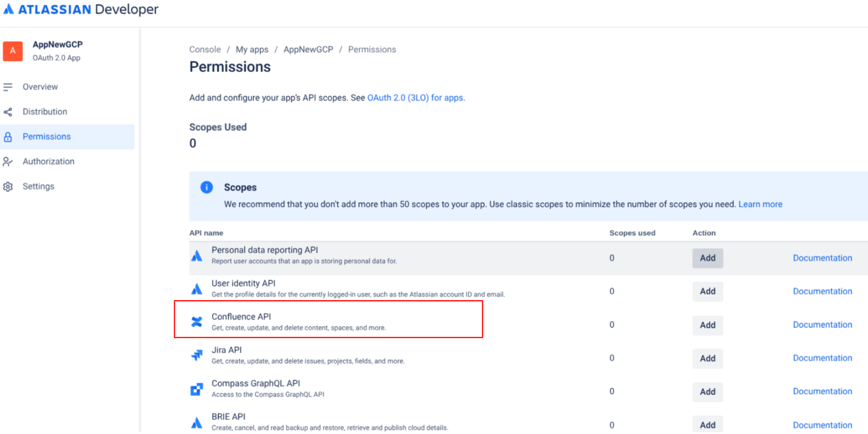Viewport: 868px width, 434px height.
Task: Click the blue info icon in Scopes banner
Action: 207,187
